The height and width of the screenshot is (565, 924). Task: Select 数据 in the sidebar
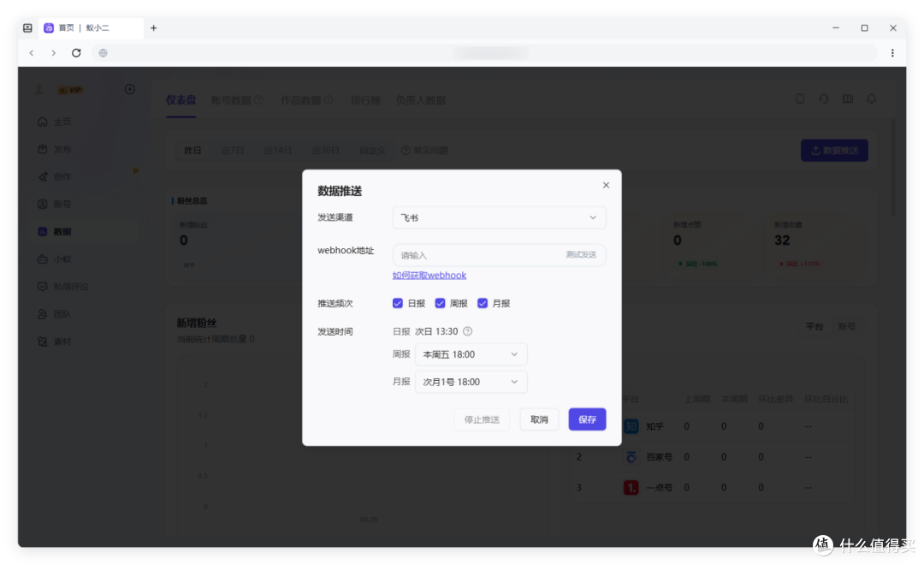[x=84, y=232]
